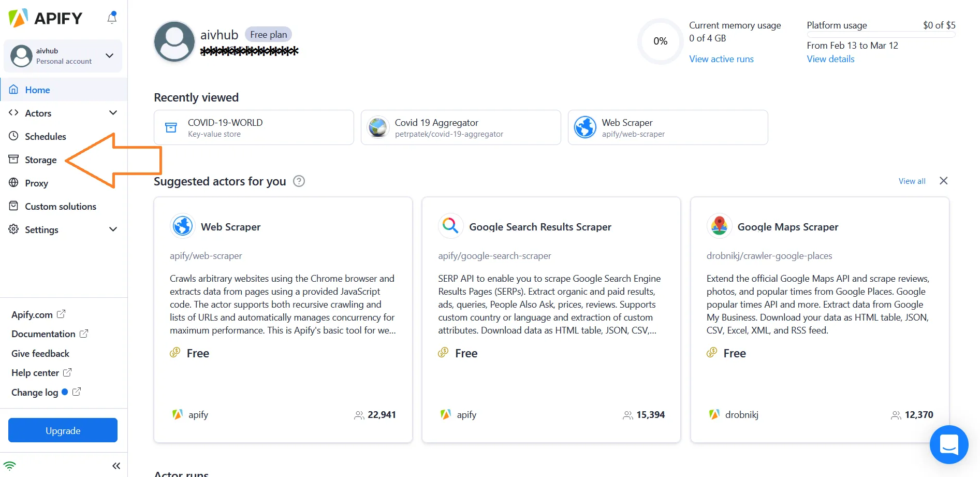The image size is (980, 477).
Task: Click the Google Maps Scraper pin icon
Action: point(719,226)
